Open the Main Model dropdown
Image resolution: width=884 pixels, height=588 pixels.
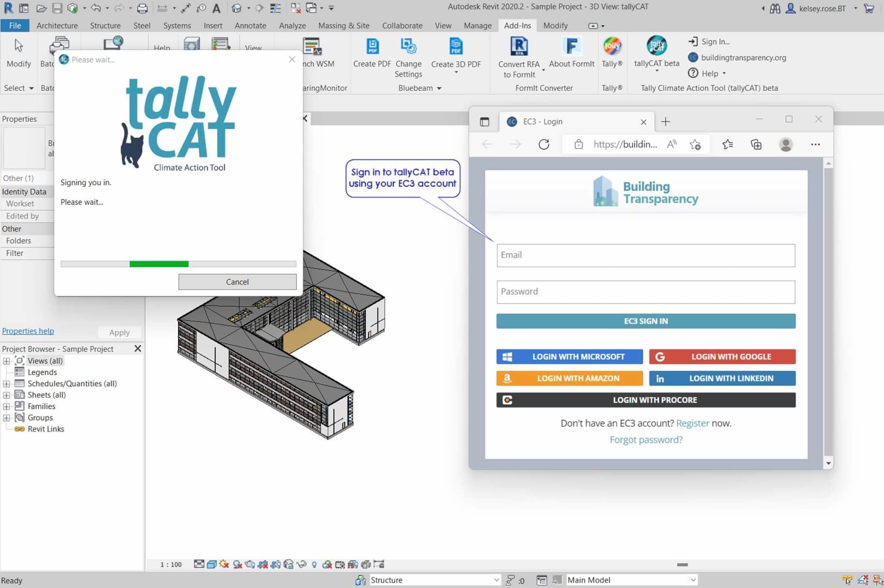[x=692, y=580]
